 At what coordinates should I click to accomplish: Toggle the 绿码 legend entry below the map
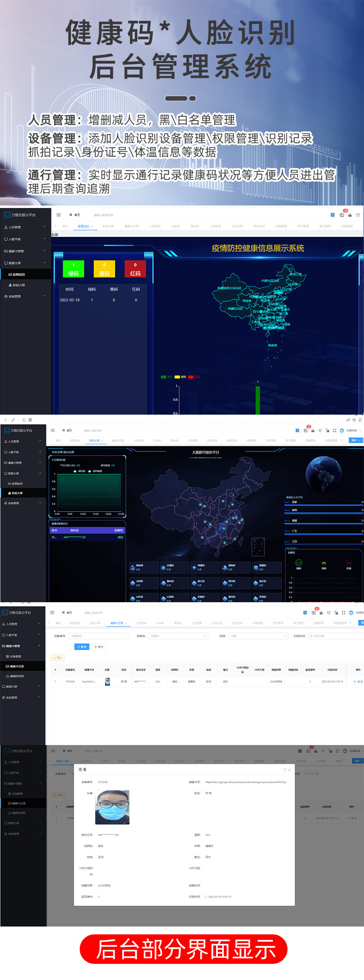click(x=167, y=377)
